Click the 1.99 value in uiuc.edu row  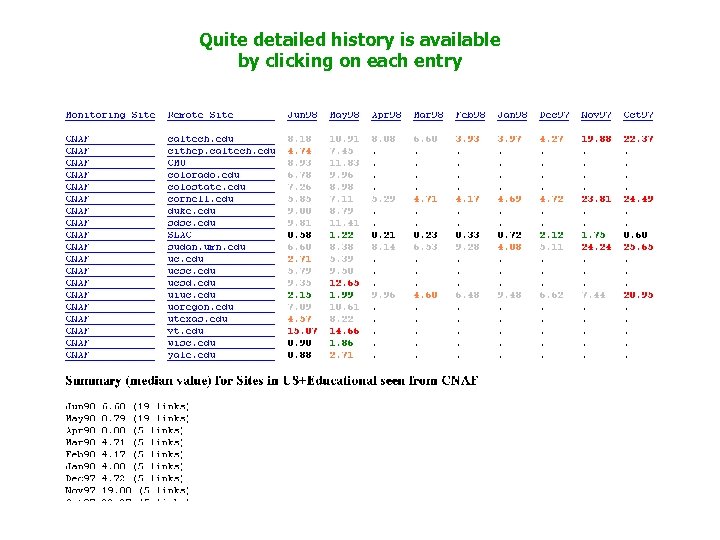341,295
